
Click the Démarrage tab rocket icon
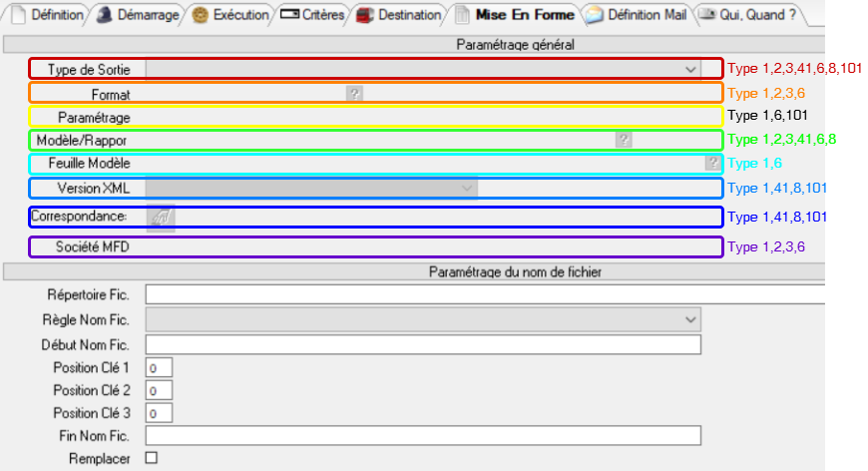104,15
